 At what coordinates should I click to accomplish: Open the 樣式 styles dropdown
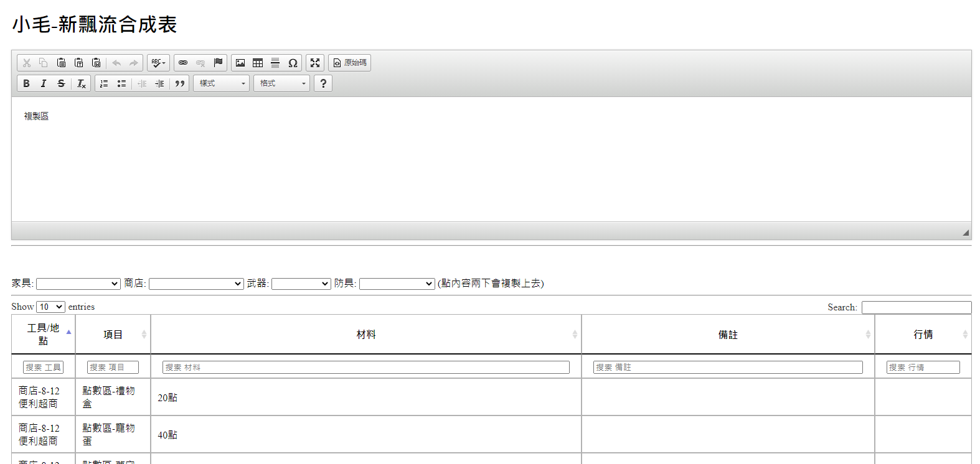tap(222, 83)
